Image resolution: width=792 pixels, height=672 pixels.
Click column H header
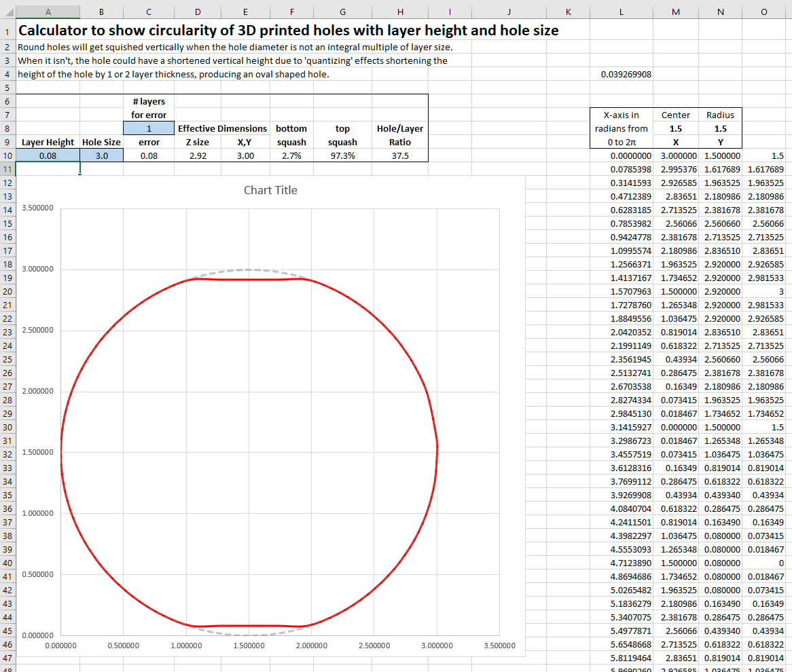click(x=400, y=12)
